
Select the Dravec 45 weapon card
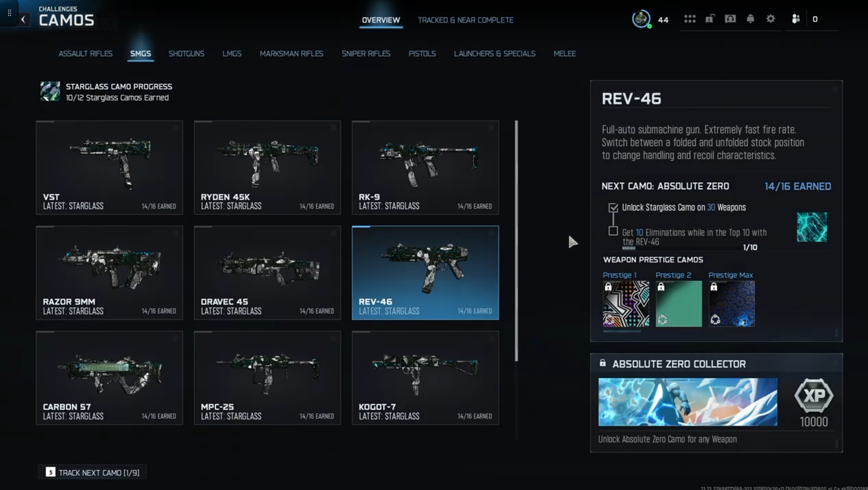pyautogui.click(x=267, y=273)
